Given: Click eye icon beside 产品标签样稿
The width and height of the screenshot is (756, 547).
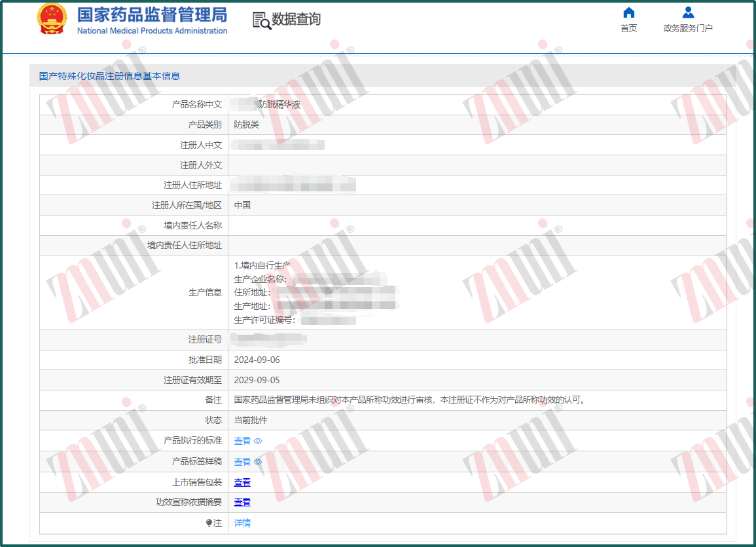Looking at the screenshot, I should [258, 462].
